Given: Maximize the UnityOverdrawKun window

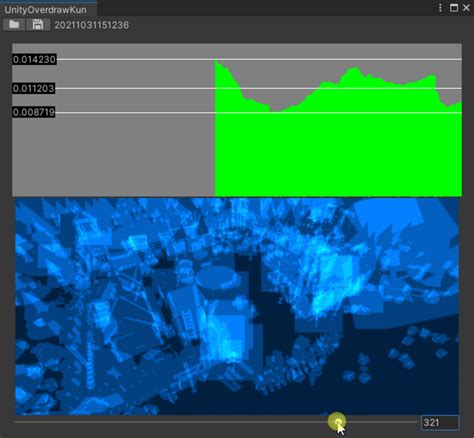Looking at the screenshot, I should [454, 8].
